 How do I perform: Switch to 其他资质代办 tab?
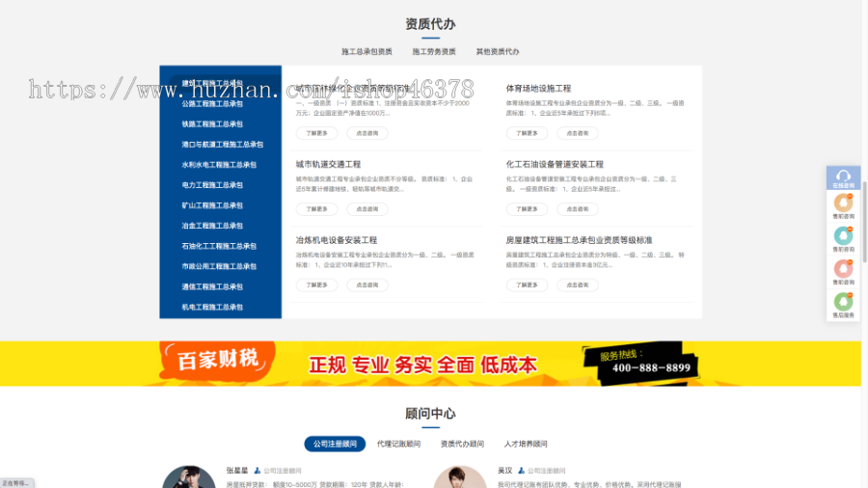coord(498,51)
